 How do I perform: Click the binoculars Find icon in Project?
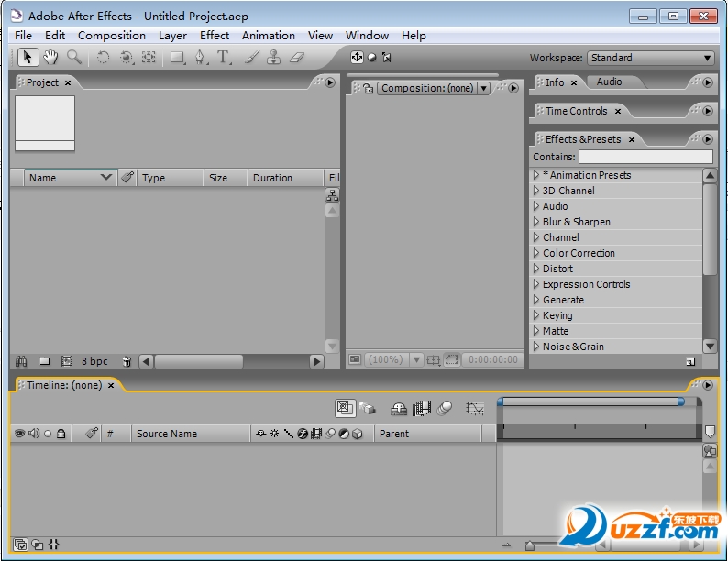[x=21, y=361]
